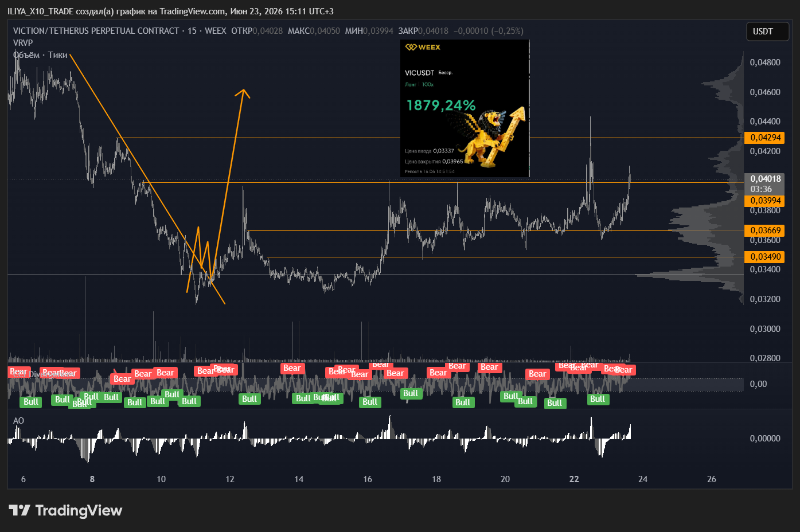Click the 0,04200 price axis value
This screenshot has width=800, height=532.
(x=765, y=151)
